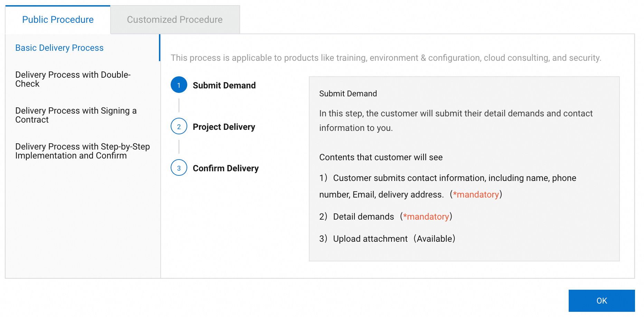
Task: Click the Submit Demand heading in details panel
Action: pos(348,94)
